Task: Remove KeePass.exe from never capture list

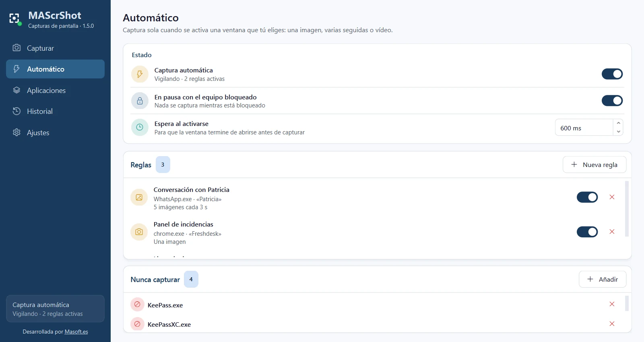Action: (612, 304)
